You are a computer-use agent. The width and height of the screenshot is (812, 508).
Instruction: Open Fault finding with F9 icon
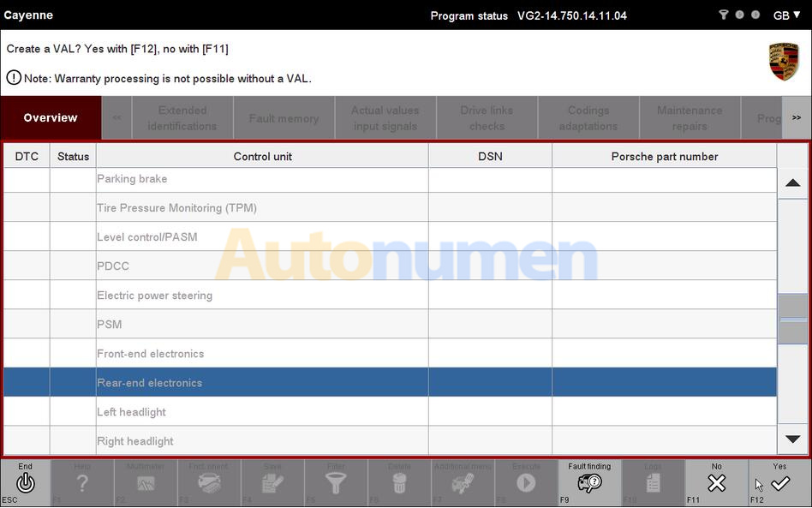pyautogui.click(x=589, y=483)
